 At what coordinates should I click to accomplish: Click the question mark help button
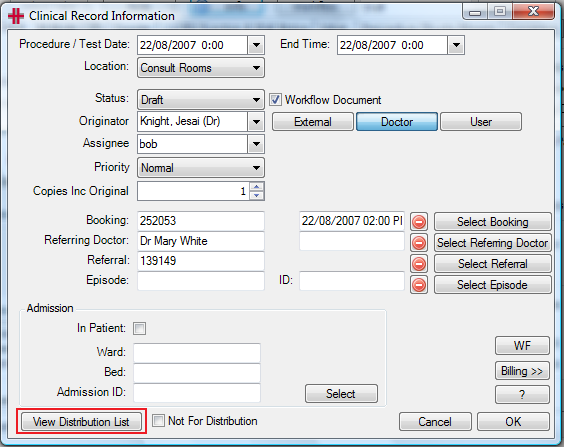522,394
